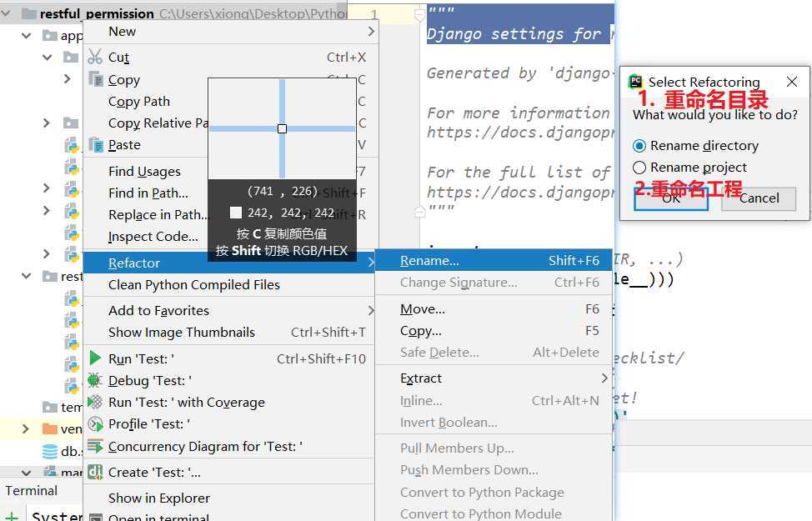The image size is (812, 521).
Task: Close the Select Refactoring dialog
Action: 791,82
